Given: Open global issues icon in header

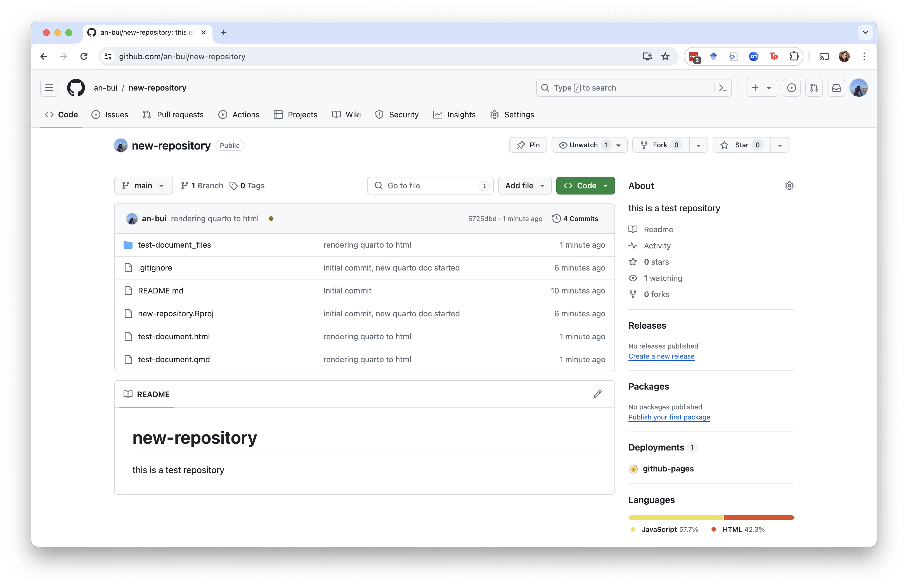Looking at the screenshot, I should [791, 88].
